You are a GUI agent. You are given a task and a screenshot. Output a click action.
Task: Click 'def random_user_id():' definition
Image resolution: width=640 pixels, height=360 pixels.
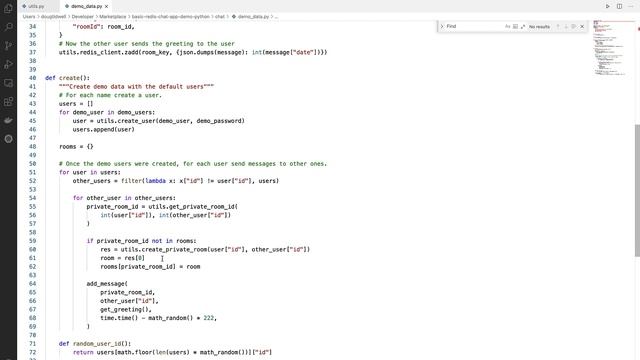coord(95,344)
